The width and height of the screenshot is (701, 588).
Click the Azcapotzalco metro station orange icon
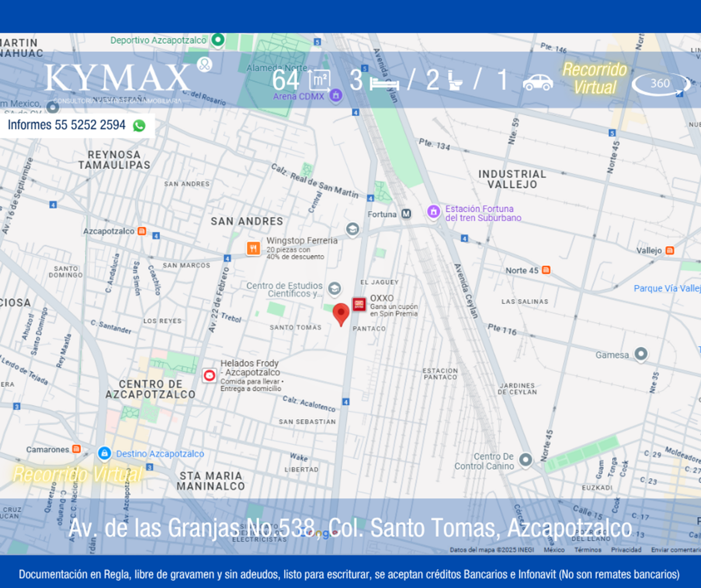[142, 231]
